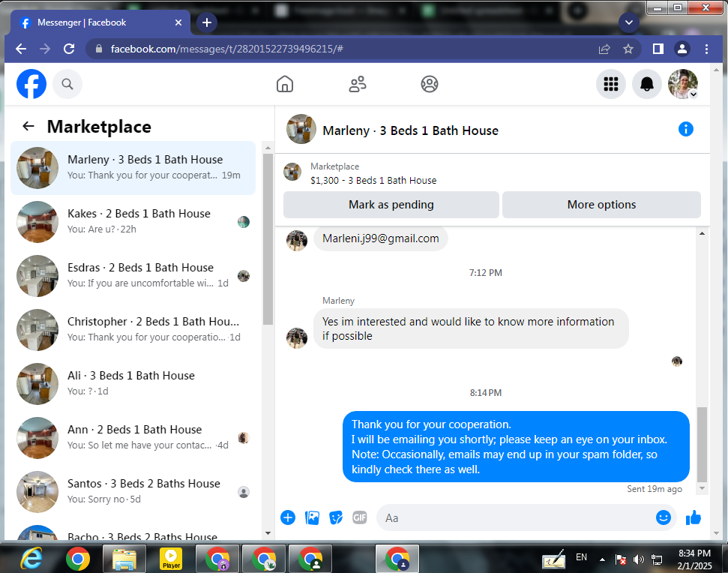Image resolution: width=728 pixels, height=573 pixels.
Task: Go back from the Marketplace list
Action: 28,126
